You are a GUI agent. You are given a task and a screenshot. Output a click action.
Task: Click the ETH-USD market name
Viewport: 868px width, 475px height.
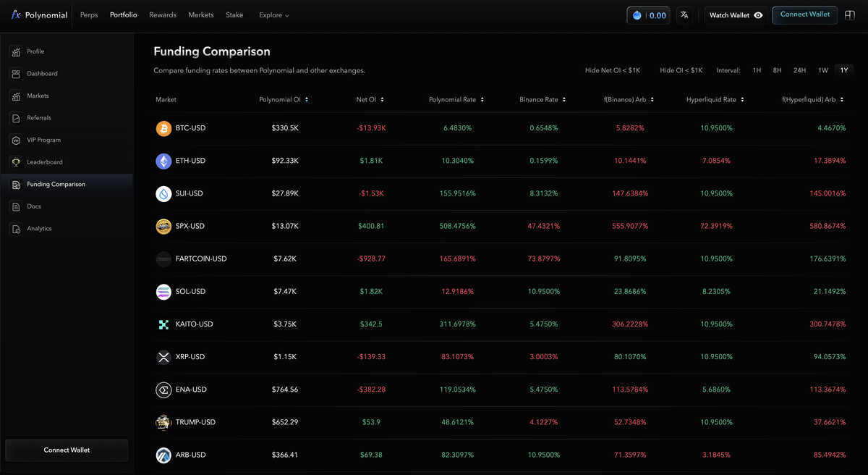point(190,161)
